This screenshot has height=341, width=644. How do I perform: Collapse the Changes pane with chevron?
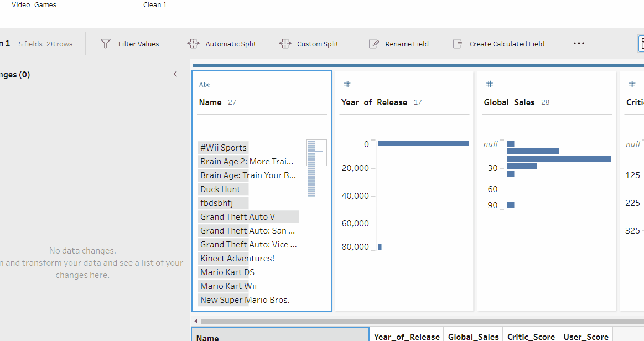(175, 74)
